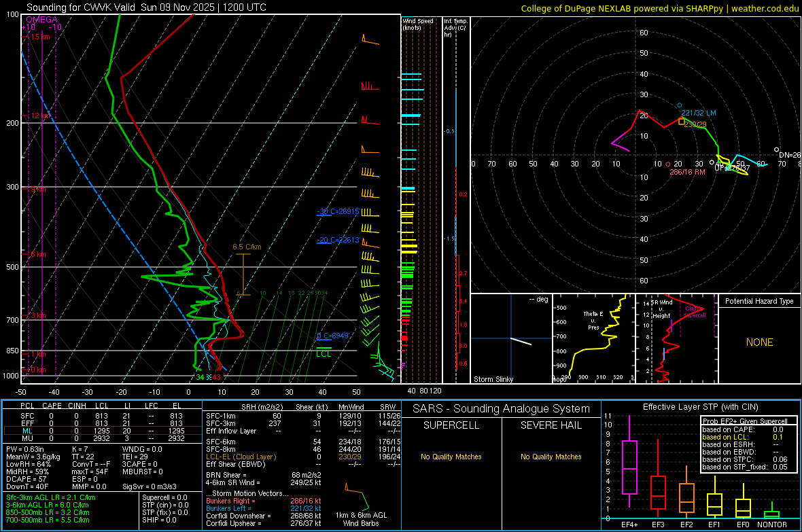Click the 'SR Wind v. Height' inset label
This screenshot has height=532, width=802.
662,309
